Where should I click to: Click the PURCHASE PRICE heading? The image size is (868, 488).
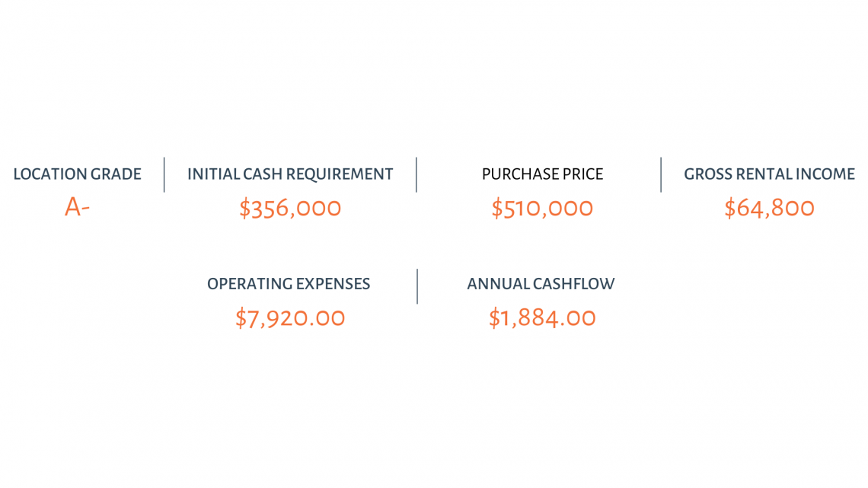(x=542, y=174)
